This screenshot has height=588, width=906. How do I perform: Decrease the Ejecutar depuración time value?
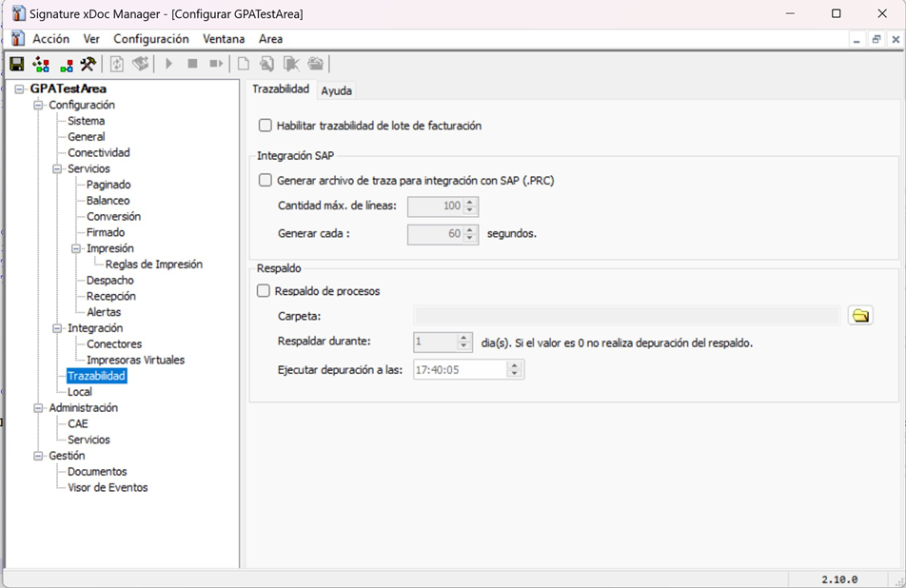tap(514, 374)
